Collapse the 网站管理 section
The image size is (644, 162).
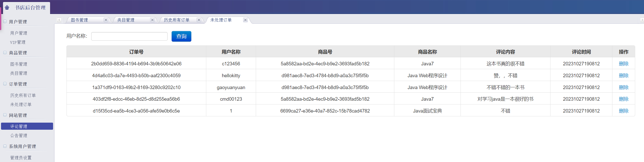5,115
